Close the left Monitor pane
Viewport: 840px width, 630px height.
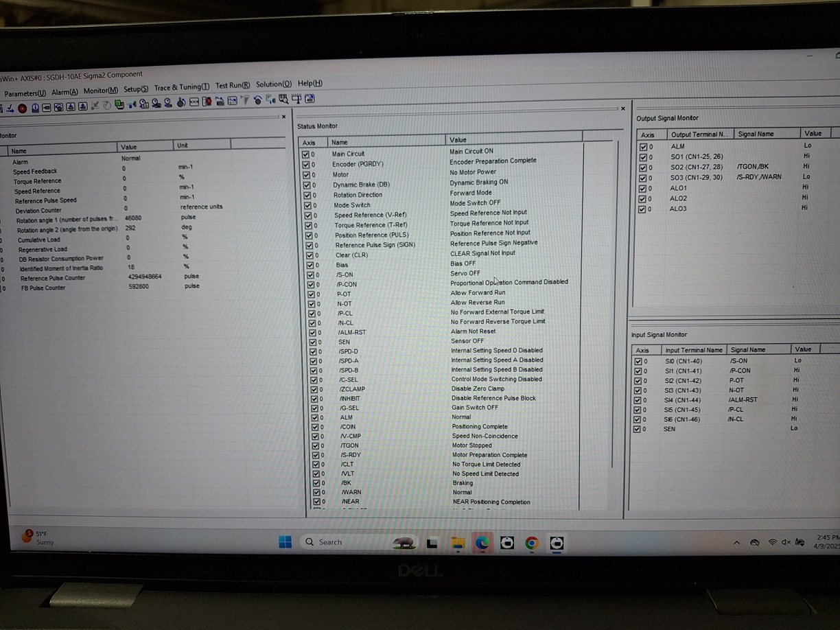pyautogui.click(x=284, y=117)
